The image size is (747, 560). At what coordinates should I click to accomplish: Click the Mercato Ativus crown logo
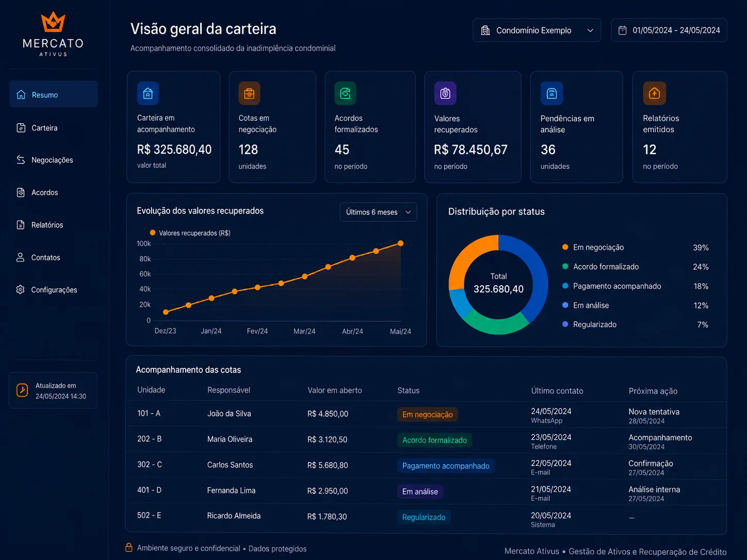click(x=53, y=22)
